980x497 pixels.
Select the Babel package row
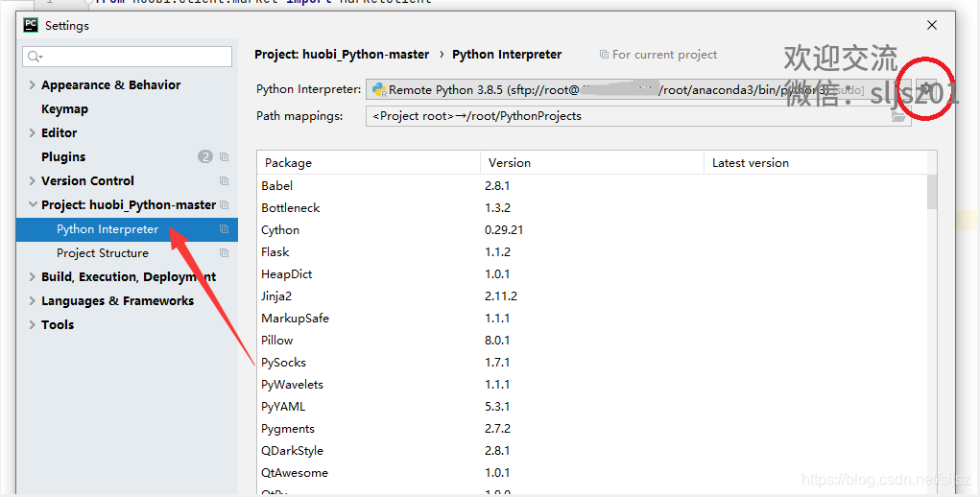tap(592, 185)
